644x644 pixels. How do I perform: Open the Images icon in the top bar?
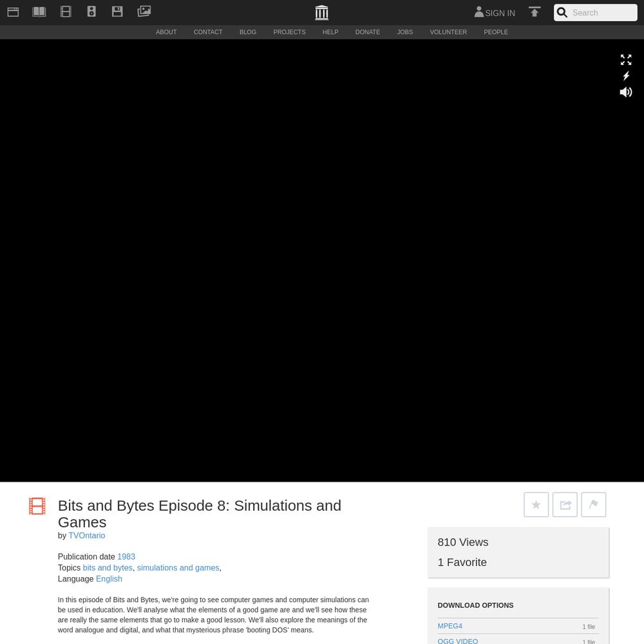[144, 11]
